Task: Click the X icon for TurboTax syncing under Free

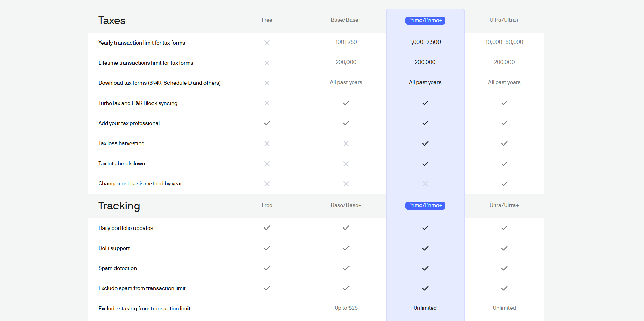Action: coord(267,103)
